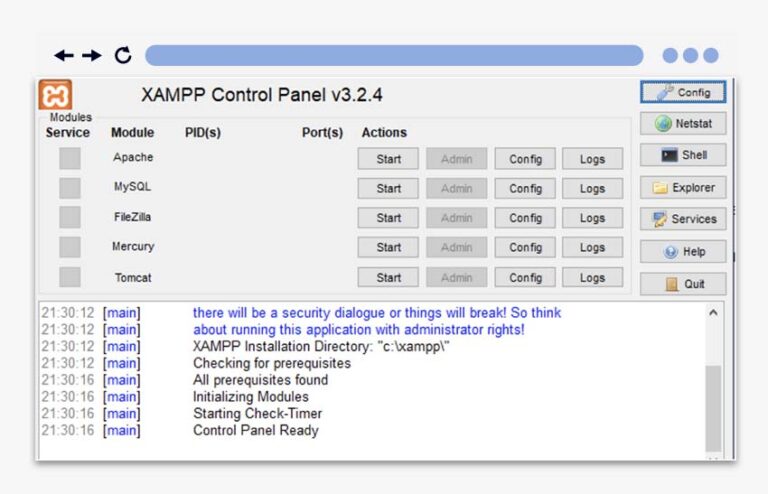Screen dimensions: 768x494
Task: Toggle the MySQL service checkbox
Action: (69, 188)
